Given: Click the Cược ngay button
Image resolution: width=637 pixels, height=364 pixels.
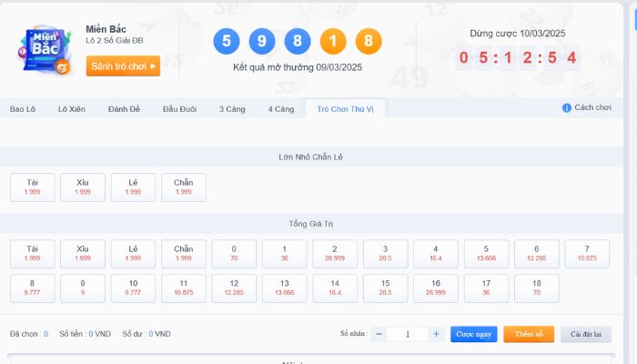Looking at the screenshot, I should (474, 334).
